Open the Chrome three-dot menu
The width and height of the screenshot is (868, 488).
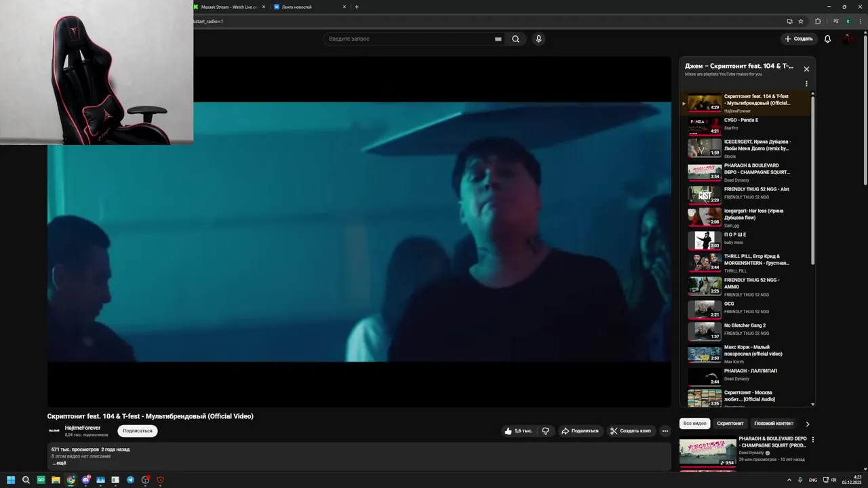pyautogui.click(x=860, y=21)
